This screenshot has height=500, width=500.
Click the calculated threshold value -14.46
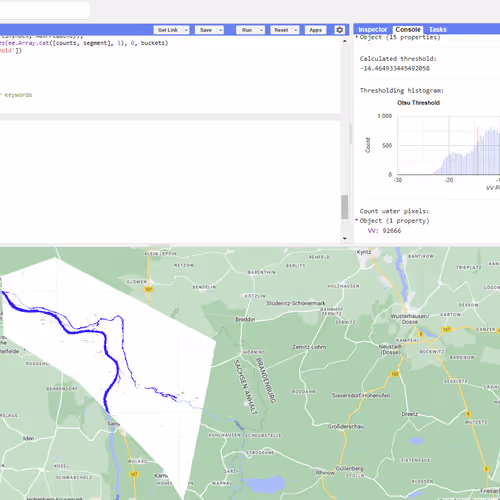pyautogui.click(x=395, y=68)
